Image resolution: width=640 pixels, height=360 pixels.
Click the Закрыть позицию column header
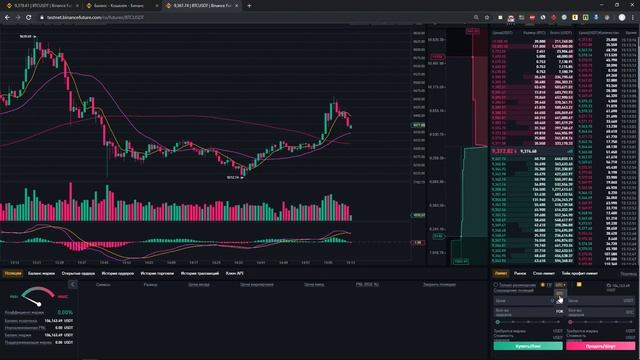439,284
